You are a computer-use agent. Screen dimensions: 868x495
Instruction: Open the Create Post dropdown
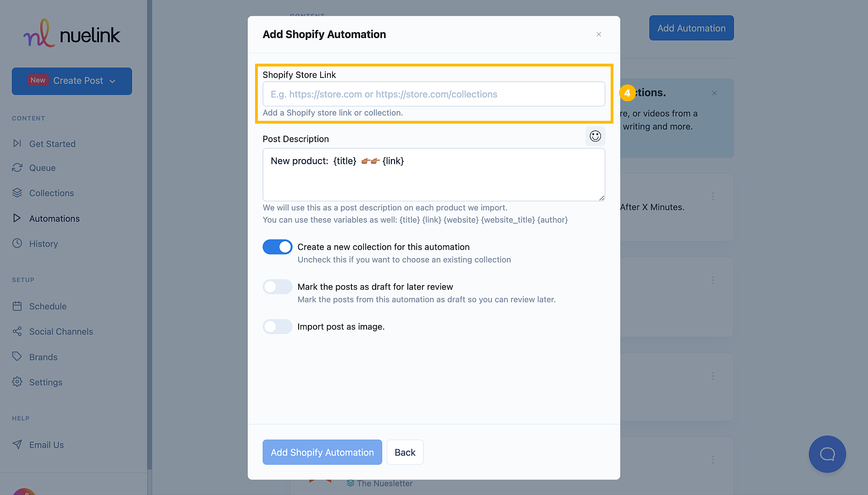[x=72, y=81]
